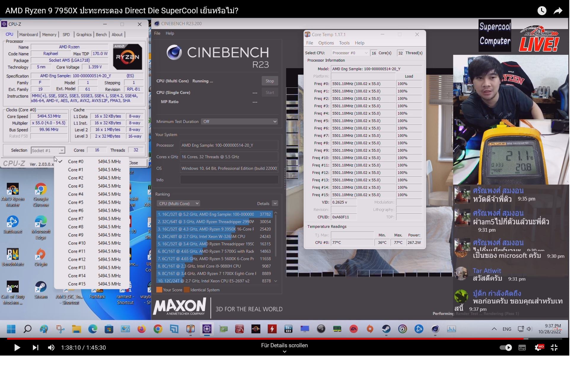Viewport: 585px width, 392px height.
Task: Open Firefox from the taskbar
Action: [141, 329]
